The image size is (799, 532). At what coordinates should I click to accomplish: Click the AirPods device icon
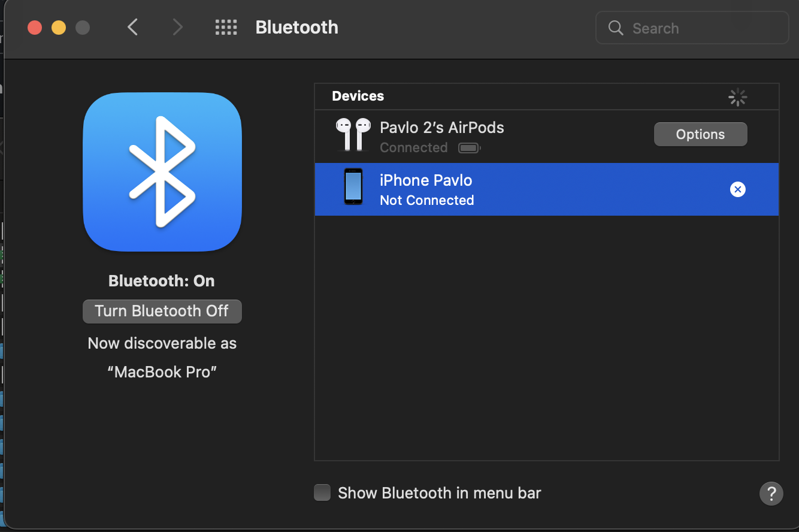tap(353, 135)
